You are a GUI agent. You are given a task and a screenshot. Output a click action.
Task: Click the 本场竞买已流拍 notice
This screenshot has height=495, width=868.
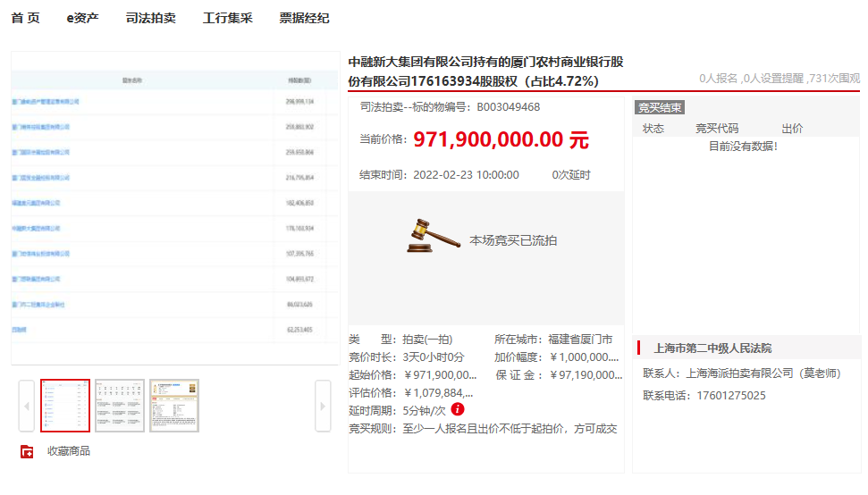[513, 240]
